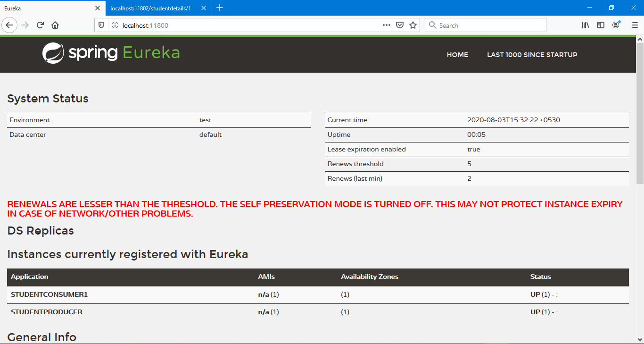Open page actions three-dot menu

point(387,25)
